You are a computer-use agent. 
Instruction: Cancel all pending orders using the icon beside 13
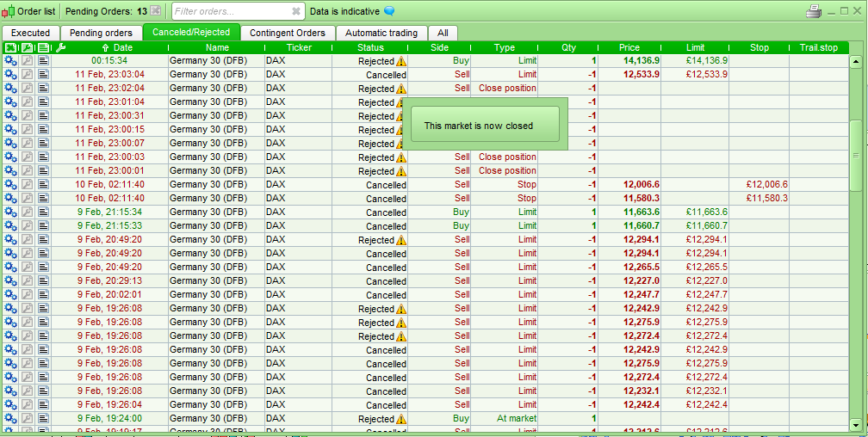(x=156, y=11)
